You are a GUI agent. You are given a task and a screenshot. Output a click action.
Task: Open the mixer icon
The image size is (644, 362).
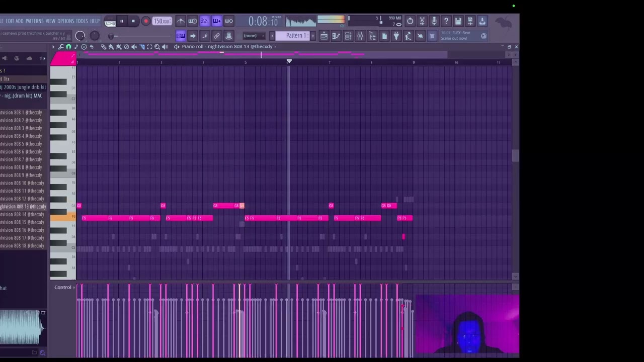360,36
